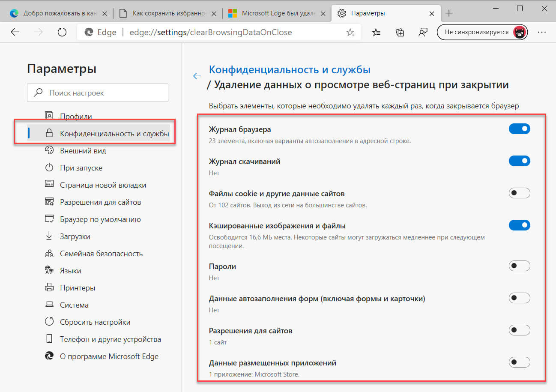The height and width of the screenshot is (392, 556).
Task: Enable Разрешения для сайтов toggle in the list
Action: pyautogui.click(x=519, y=330)
